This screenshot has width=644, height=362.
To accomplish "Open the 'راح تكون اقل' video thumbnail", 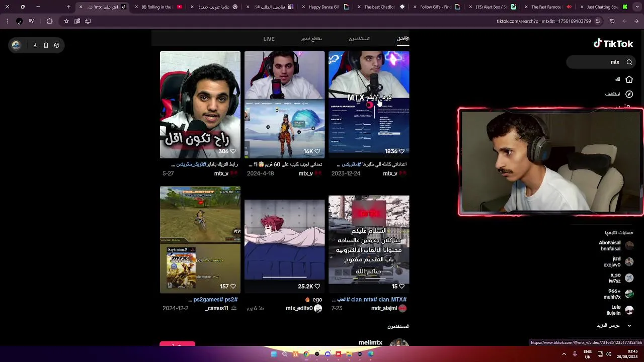I will pos(200,105).
